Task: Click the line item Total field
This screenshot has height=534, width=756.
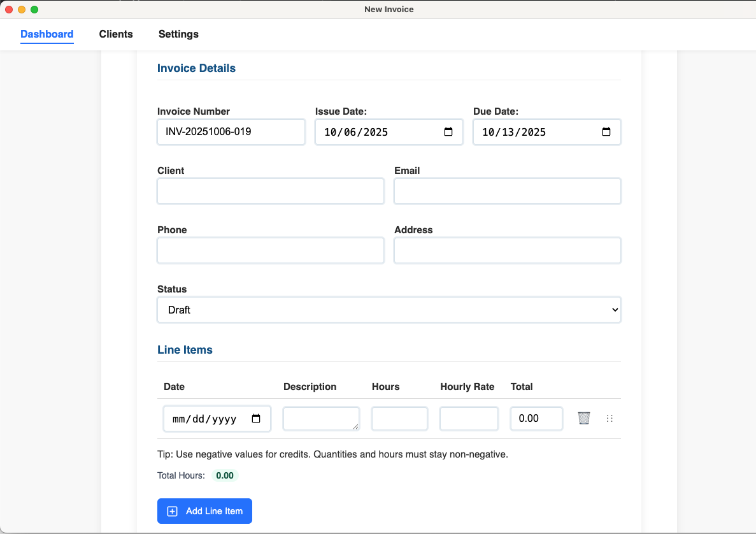Action: pos(536,419)
